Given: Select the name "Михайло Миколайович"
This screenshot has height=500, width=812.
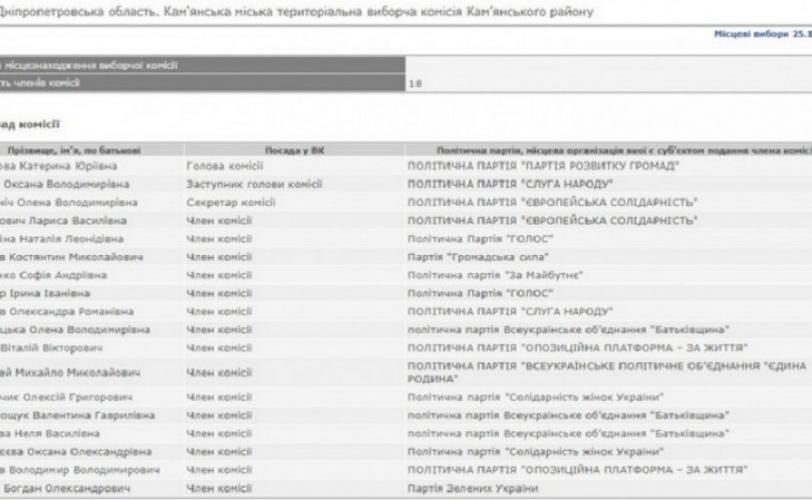Looking at the screenshot, I should click(x=77, y=373).
